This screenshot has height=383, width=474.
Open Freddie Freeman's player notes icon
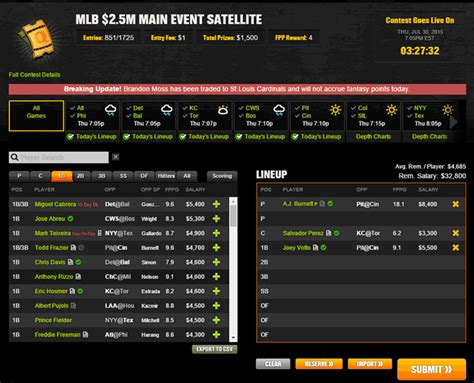click(x=85, y=335)
